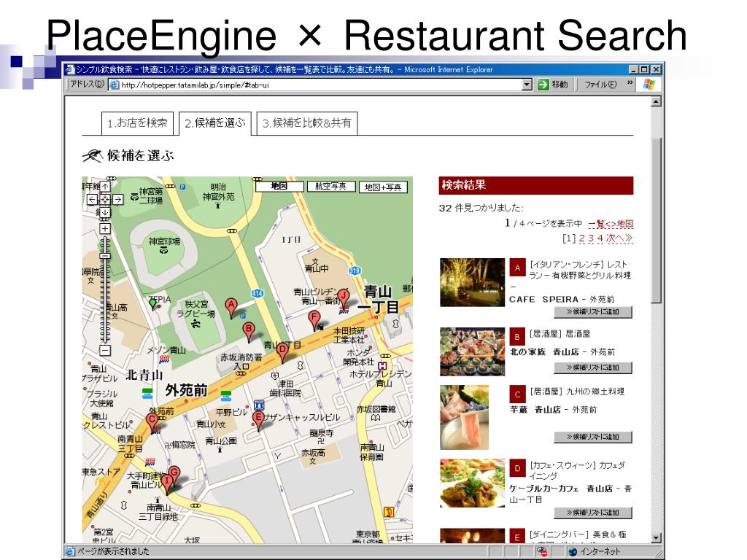Open CAFE SPEIRA restaurant thumbnail
Image resolution: width=747 pixels, height=560 pixels.
pos(472,282)
